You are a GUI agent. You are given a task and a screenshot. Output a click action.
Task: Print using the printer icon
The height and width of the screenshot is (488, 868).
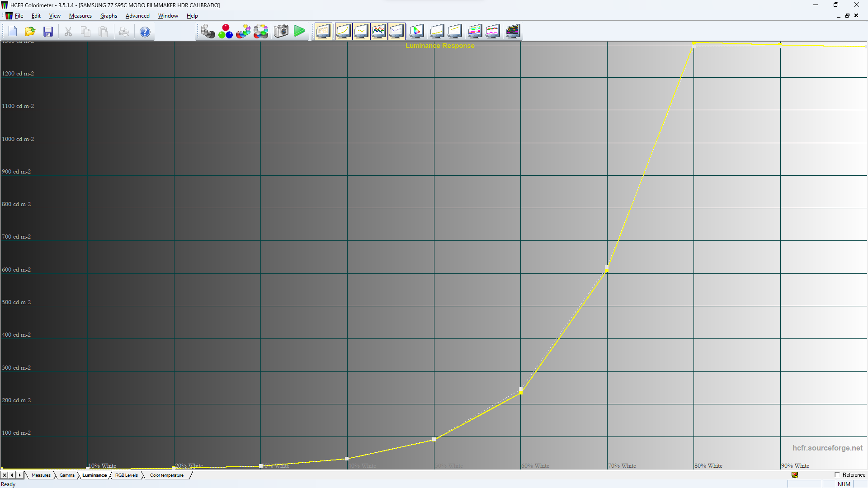(x=123, y=32)
